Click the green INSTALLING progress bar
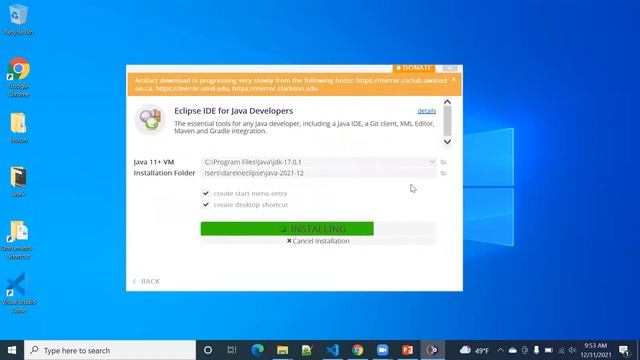640x360 pixels. pyautogui.click(x=287, y=229)
